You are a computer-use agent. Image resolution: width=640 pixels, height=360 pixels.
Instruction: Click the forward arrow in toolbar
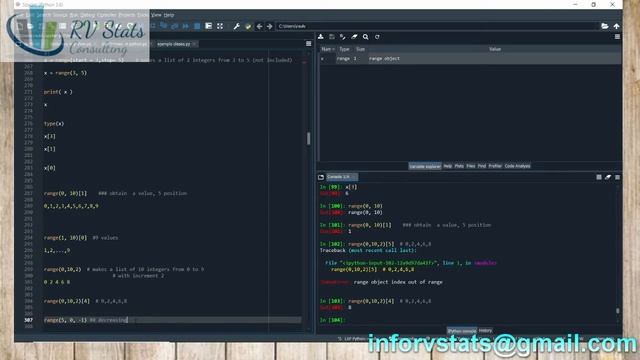[x=269, y=26]
